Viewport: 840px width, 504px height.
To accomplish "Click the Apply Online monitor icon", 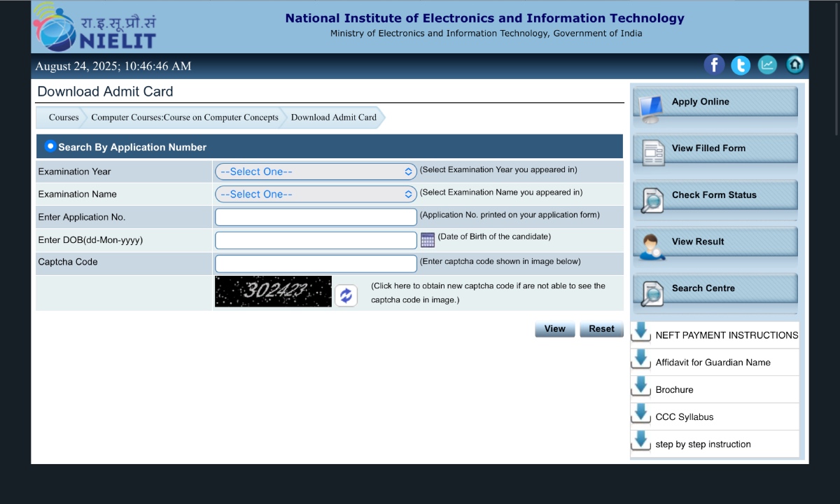I will click(650, 108).
